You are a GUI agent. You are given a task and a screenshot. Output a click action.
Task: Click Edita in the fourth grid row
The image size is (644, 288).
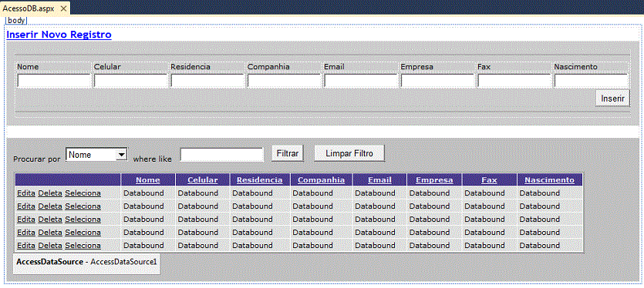[x=26, y=233]
